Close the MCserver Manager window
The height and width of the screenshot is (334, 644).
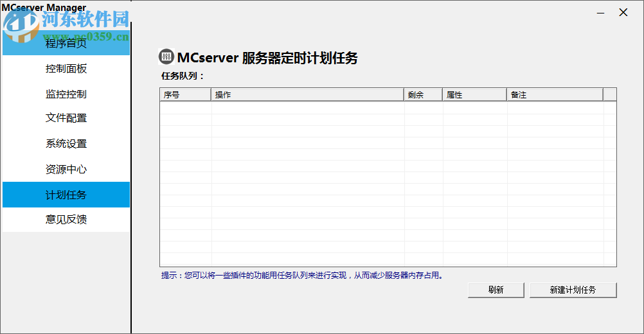(x=623, y=13)
